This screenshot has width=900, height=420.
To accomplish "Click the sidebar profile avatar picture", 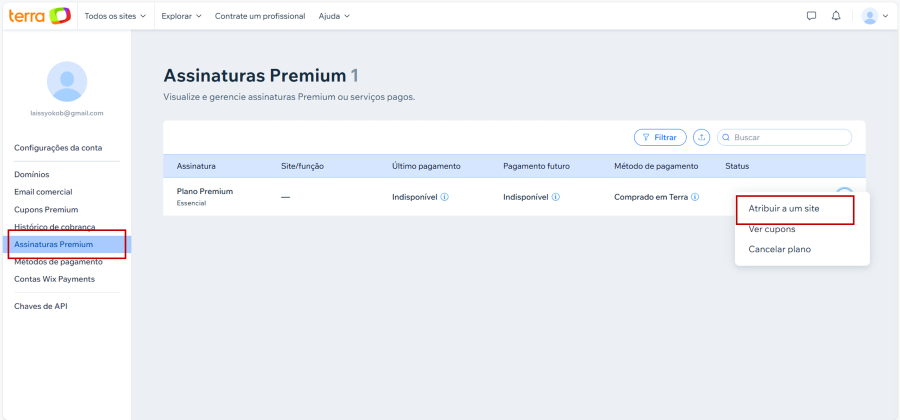I will (x=67, y=81).
